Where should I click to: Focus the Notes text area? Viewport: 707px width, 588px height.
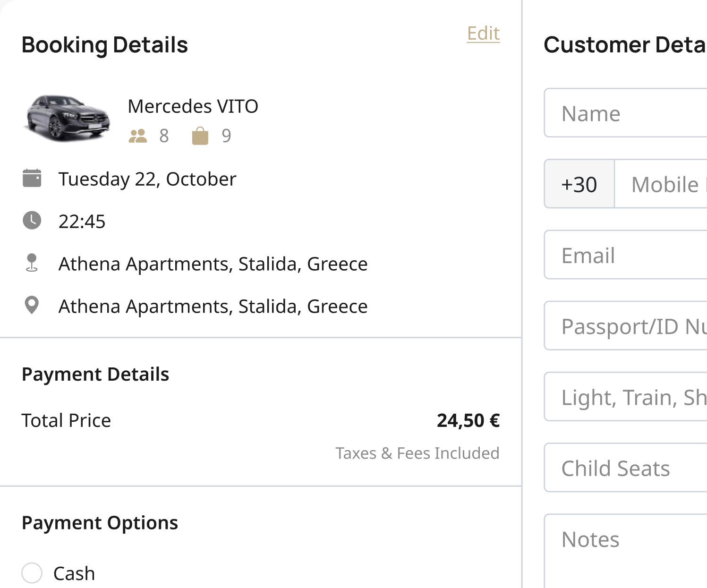pos(626,551)
